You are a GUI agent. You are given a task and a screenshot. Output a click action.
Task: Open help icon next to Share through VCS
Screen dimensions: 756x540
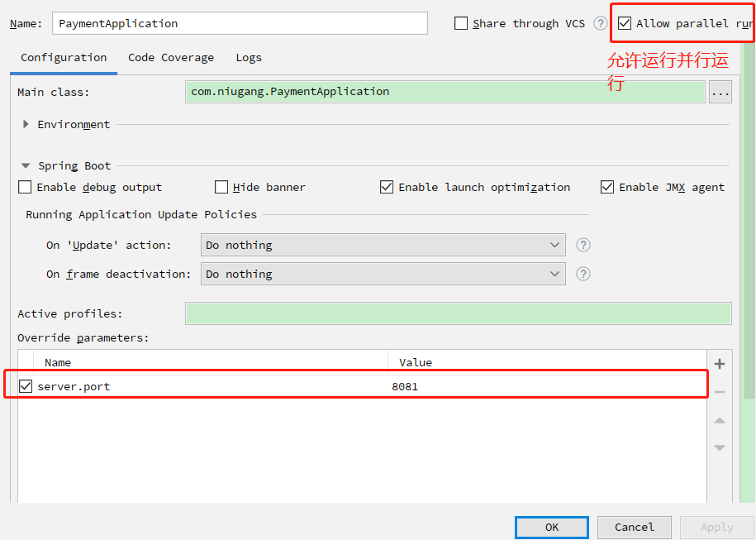[x=601, y=23]
